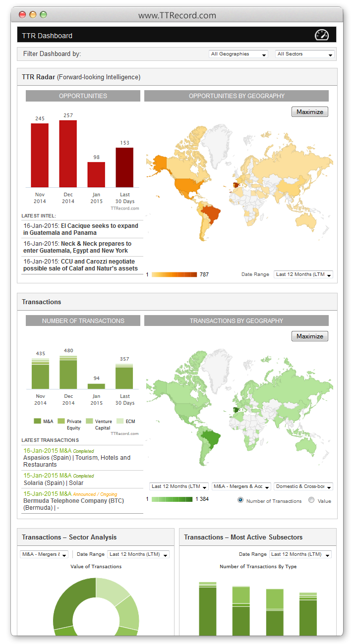Open Date Range dropdown in Most Active Subsectors

[300, 554]
